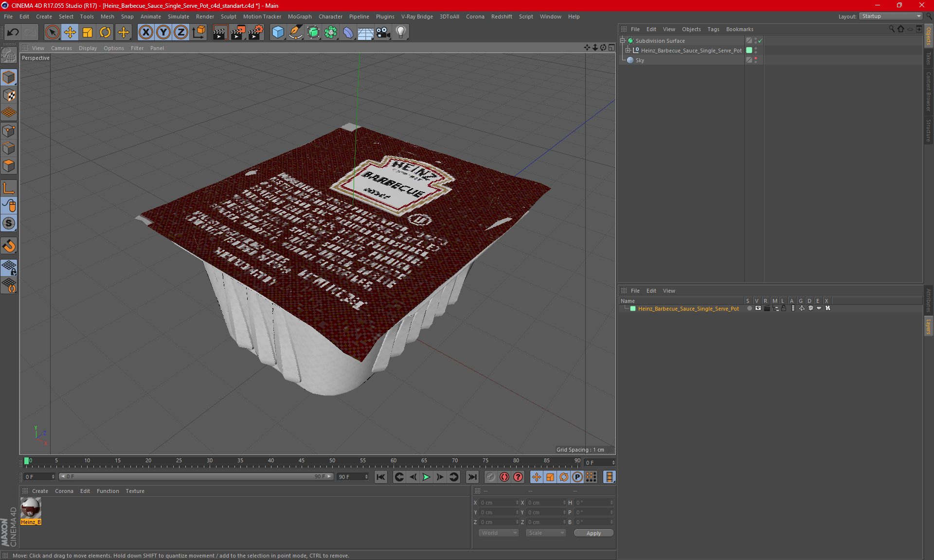Click the Undo arrow icon
This screenshot has width=934, height=560.
(13, 33)
